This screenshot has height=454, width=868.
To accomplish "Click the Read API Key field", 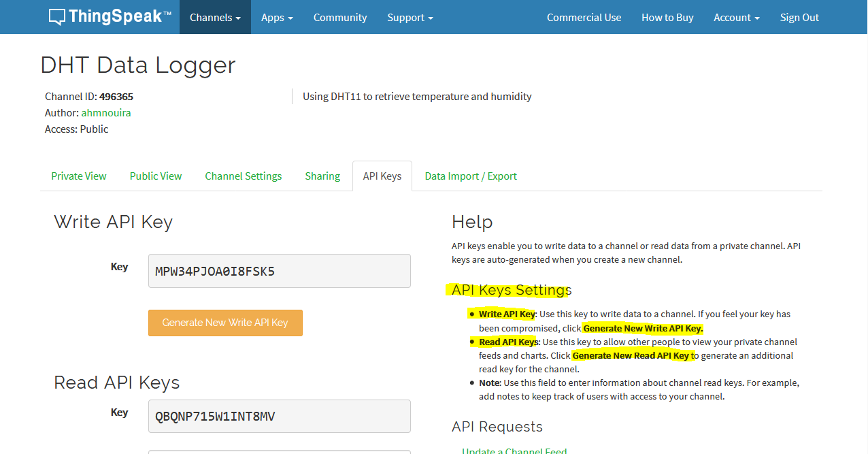I will [280, 416].
